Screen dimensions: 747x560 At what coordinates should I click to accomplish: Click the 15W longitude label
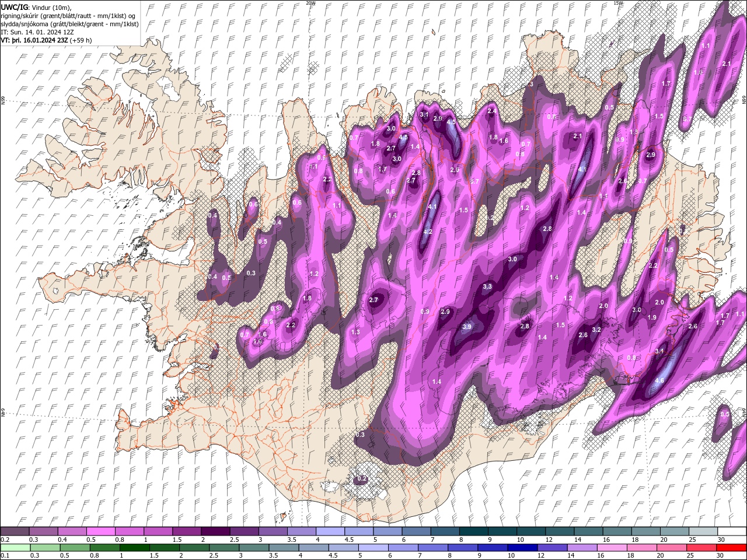click(618, 3)
